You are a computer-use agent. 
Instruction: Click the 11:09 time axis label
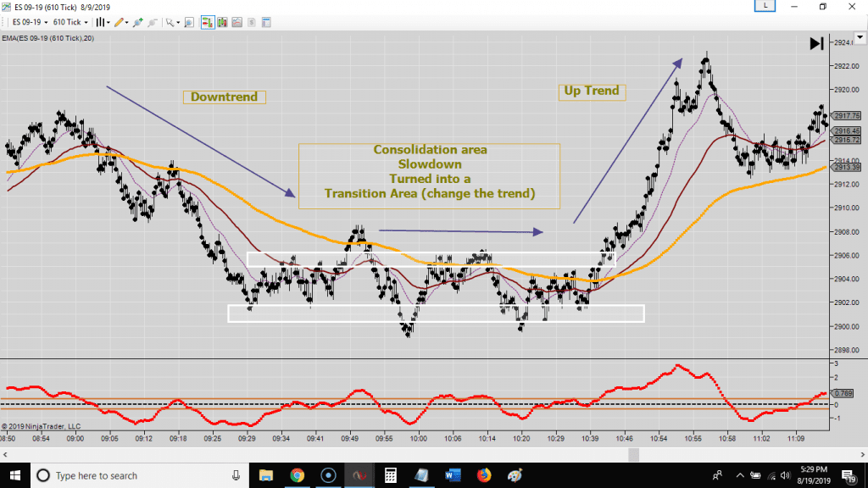[x=796, y=439]
